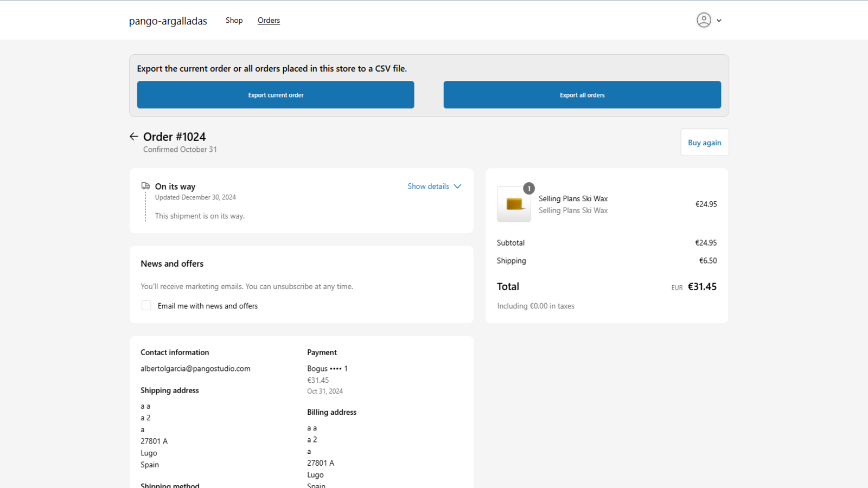The width and height of the screenshot is (868, 488).
Task: Select the customer email address text
Action: click(x=195, y=368)
